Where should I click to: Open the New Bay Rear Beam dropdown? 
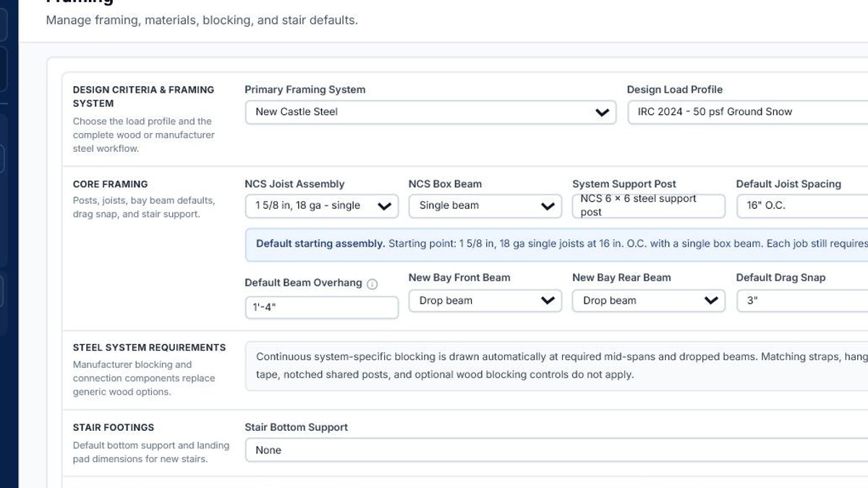coord(648,301)
